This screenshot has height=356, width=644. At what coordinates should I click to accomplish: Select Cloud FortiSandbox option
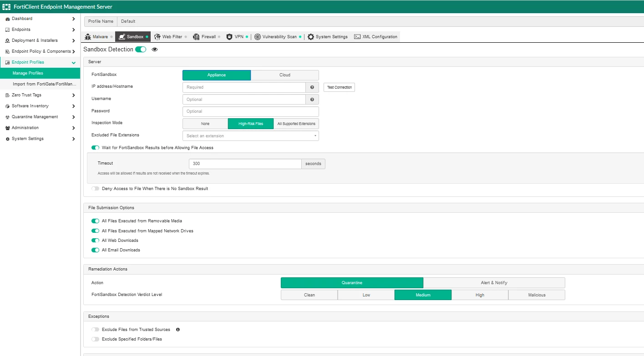285,75
